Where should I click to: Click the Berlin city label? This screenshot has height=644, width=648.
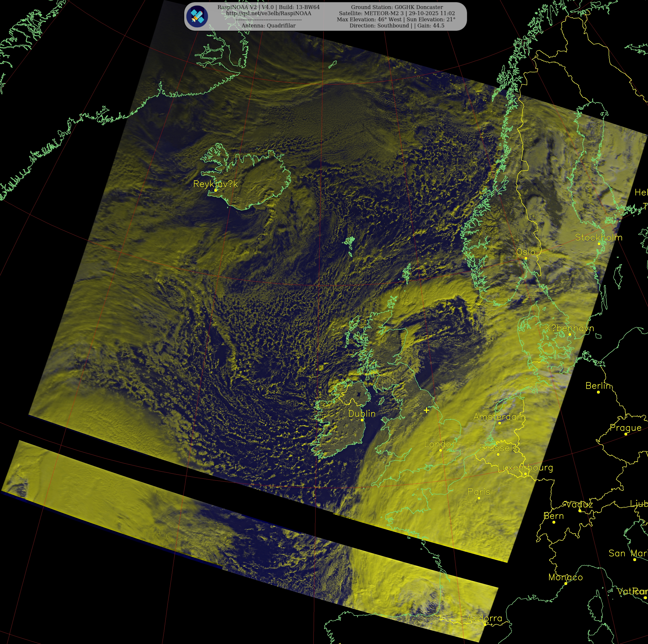[x=599, y=386]
